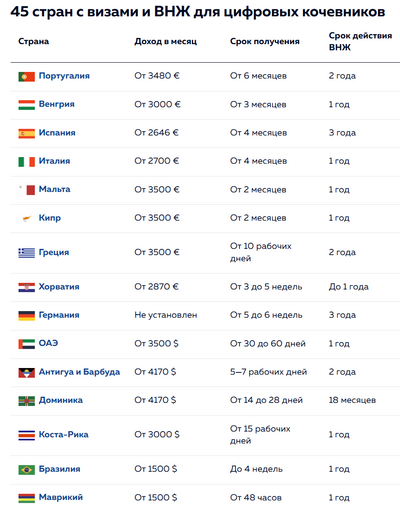Open the Мальта country link
The height and width of the screenshot is (511, 400).
pos(54,189)
